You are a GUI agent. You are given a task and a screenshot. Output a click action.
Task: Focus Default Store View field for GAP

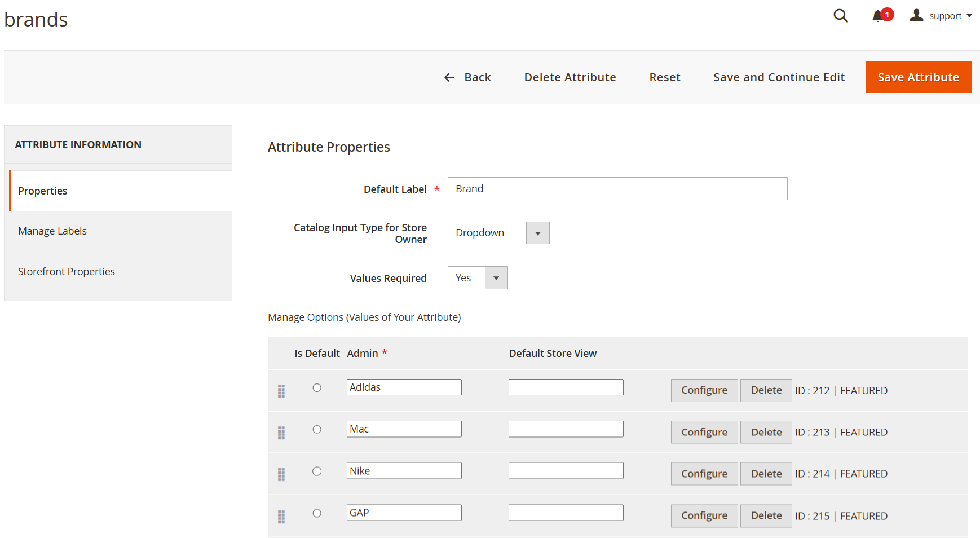pos(566,513)
